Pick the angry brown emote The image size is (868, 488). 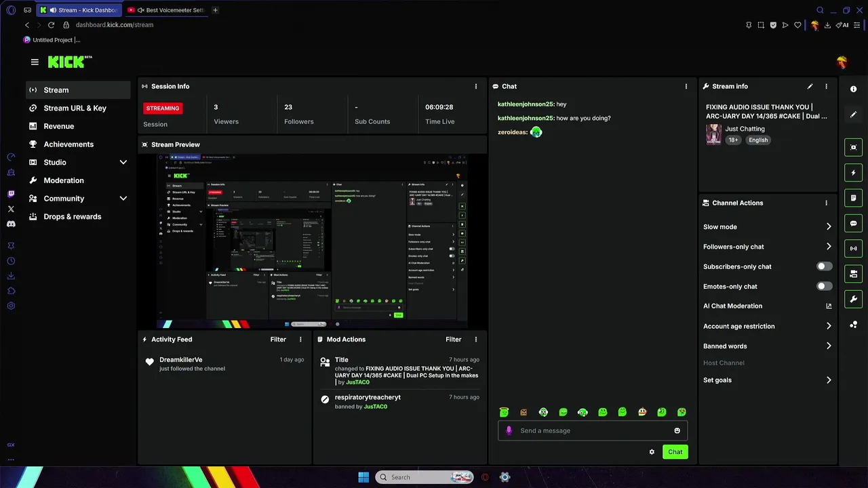click(524, 412)
